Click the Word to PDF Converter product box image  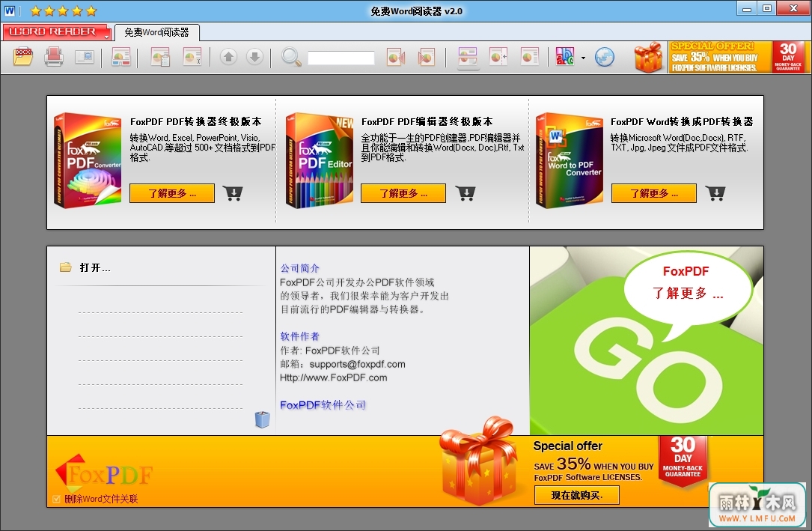[569, 160]
